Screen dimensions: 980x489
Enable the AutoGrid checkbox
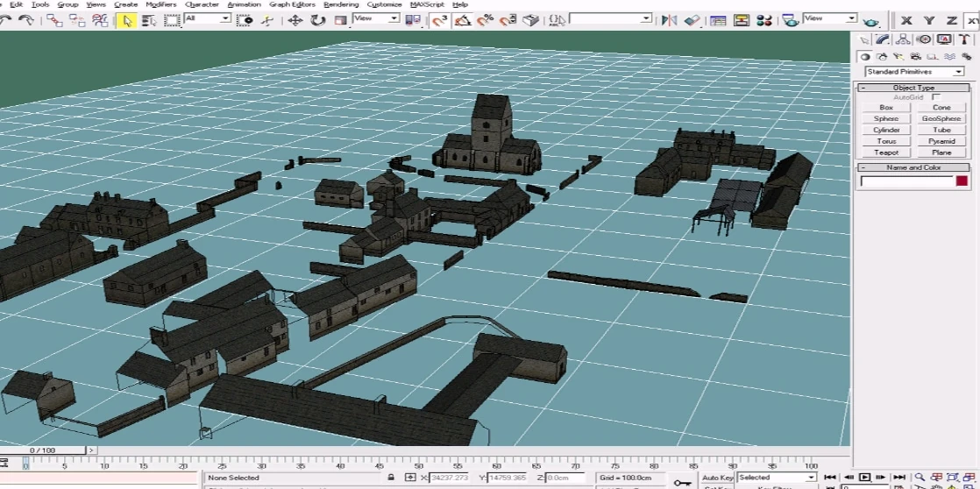click(x=936, y=97)
